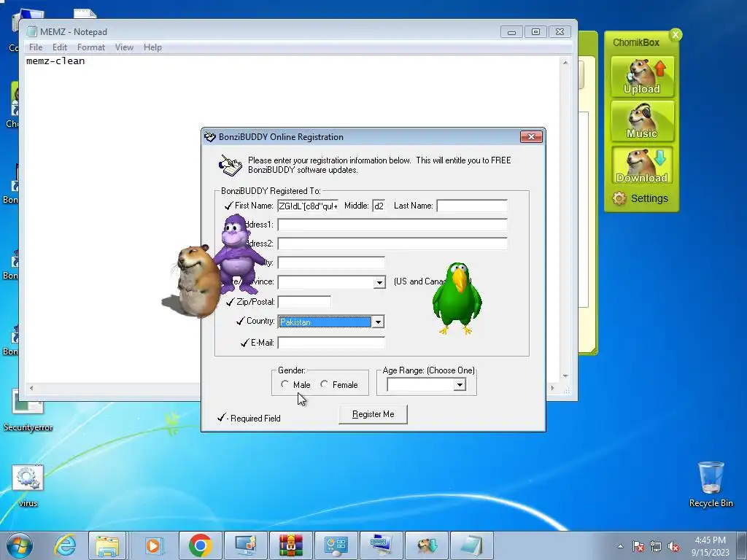Open Windows Media Player from taskbar
Image resolution: width=747 pixels, height=560 pixels.
click(x=153, y=545)
